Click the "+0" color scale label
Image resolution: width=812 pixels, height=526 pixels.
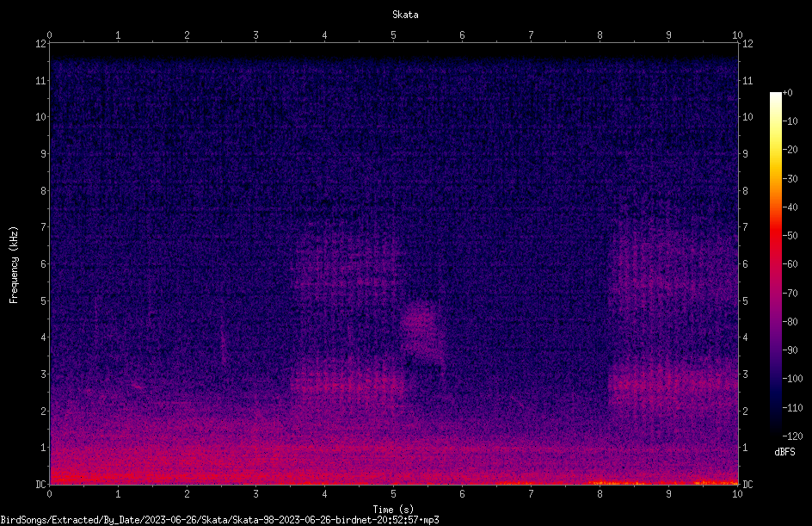click(x=788, y=93)
